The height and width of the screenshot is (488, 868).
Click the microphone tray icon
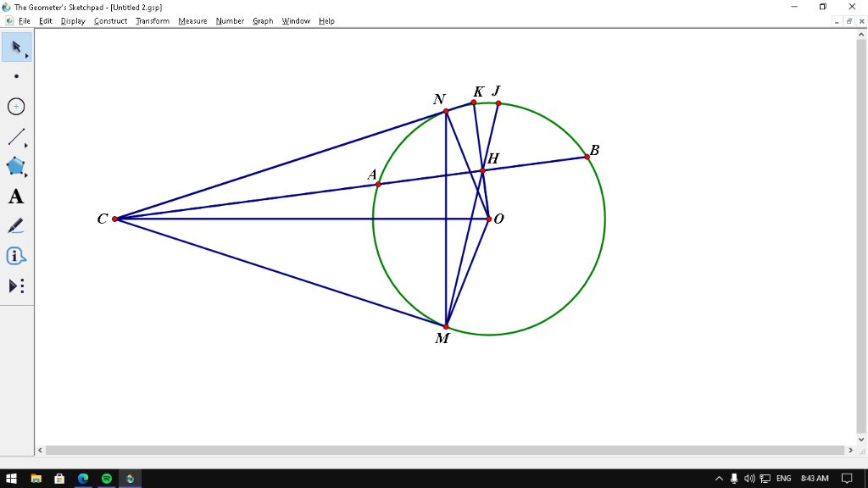734,479
